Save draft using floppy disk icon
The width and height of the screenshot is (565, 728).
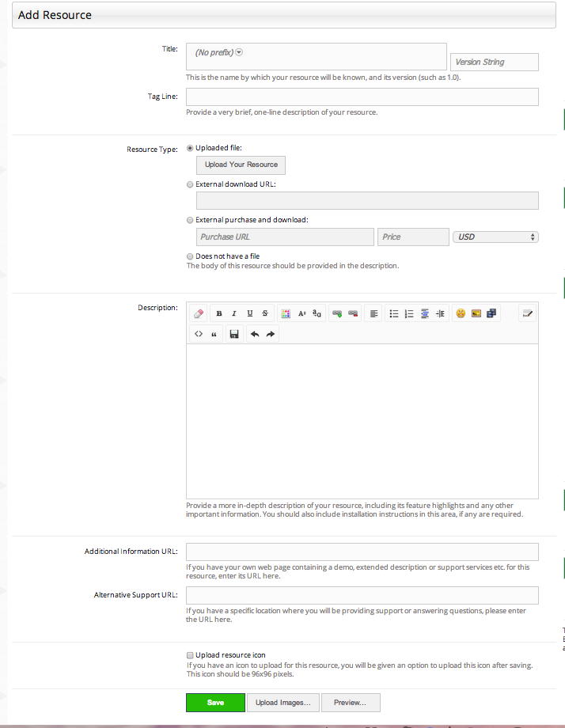pyautogui.click(x=234, y=334)
